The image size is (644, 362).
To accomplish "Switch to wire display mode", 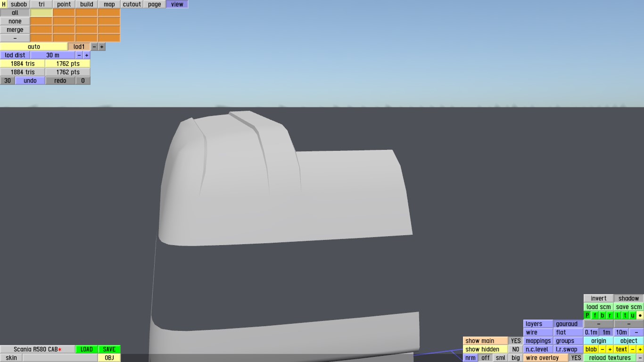I will click(x=538, y=332).
